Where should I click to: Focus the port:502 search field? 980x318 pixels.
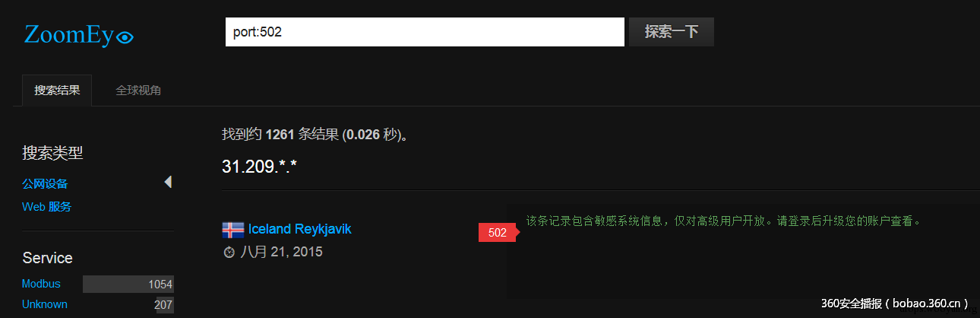(x=425, y=32)
